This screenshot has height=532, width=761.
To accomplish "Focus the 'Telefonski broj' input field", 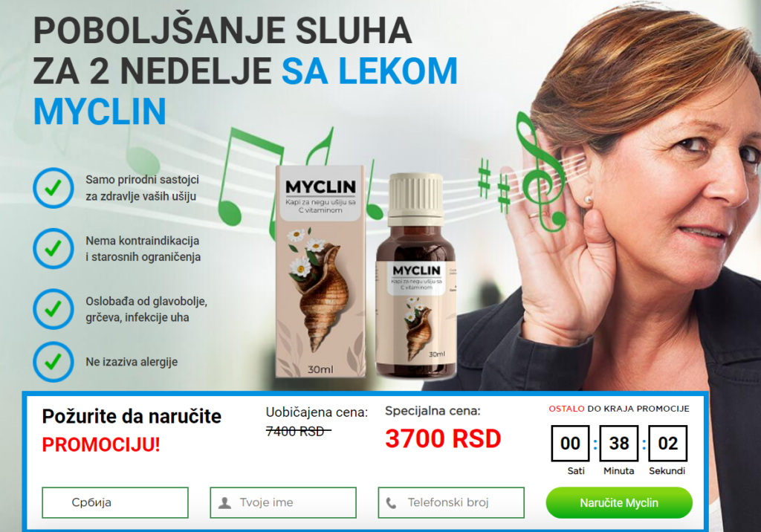I will point(451,502).
